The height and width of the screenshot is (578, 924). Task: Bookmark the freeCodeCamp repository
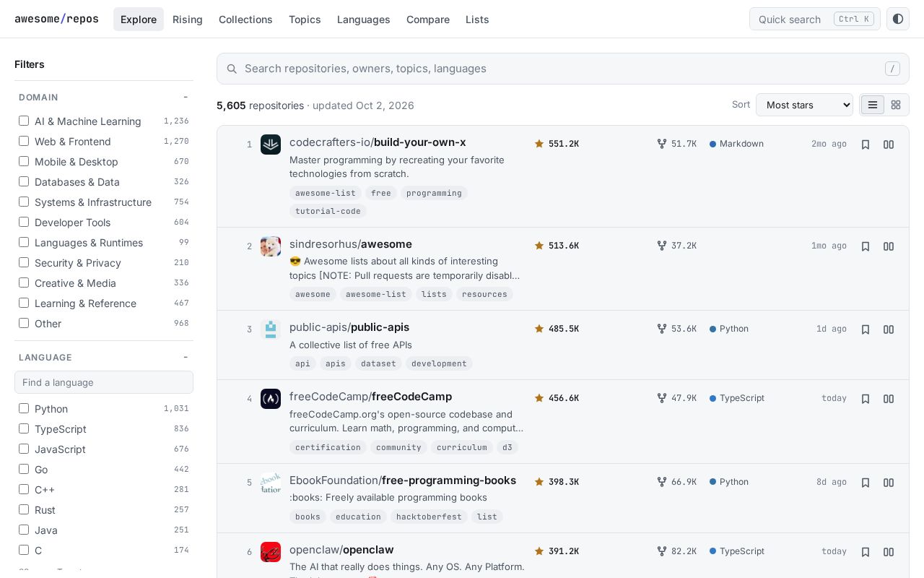point(866,399)
